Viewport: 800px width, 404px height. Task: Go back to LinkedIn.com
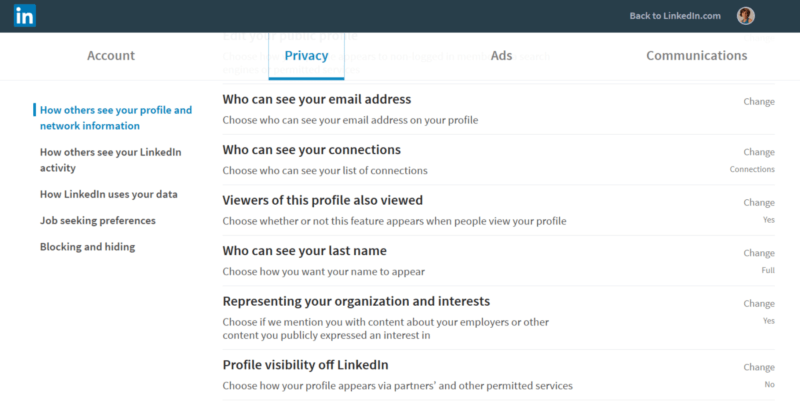pos(674,16)
